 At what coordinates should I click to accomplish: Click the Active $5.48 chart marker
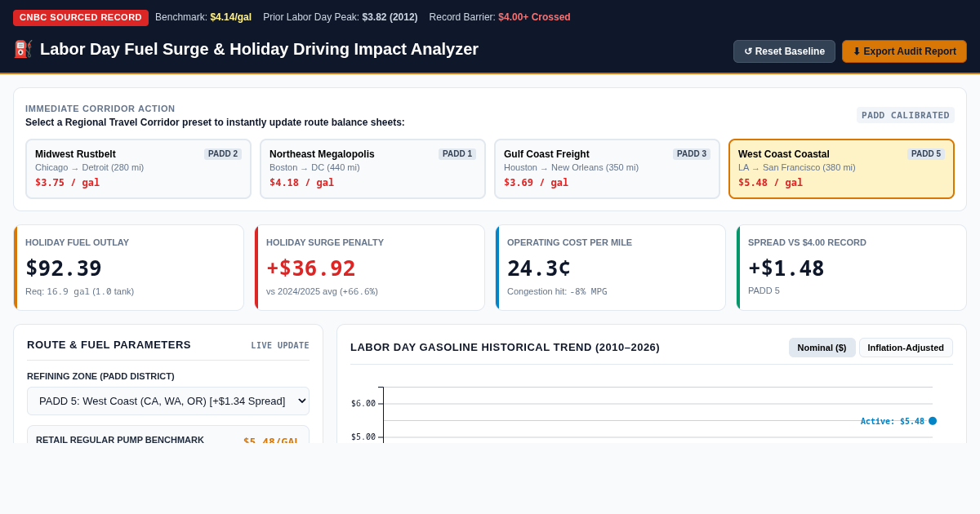pyautogui.click(x=933, y=421)
